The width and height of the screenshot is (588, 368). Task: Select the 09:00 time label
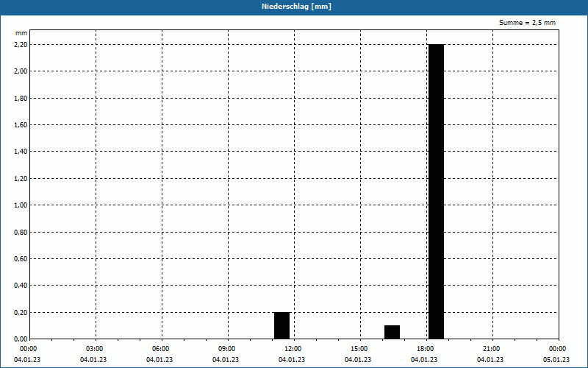(227, 349)
